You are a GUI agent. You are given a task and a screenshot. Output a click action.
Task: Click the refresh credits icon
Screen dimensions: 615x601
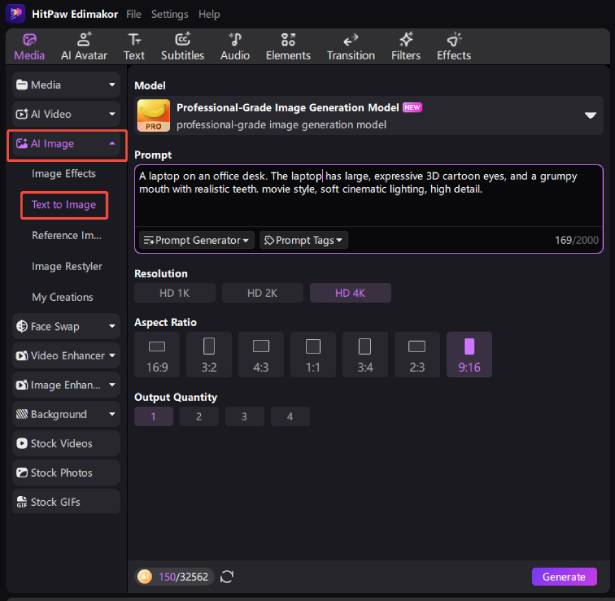point(227,577)
